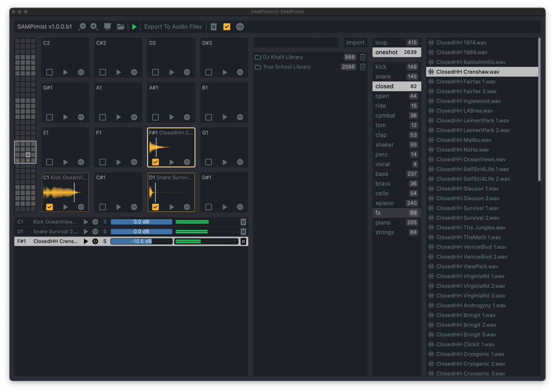Select ClosedHH Malibu.wav in file list
This screenshot has height=392, width=555.
(x=464, y=140)
